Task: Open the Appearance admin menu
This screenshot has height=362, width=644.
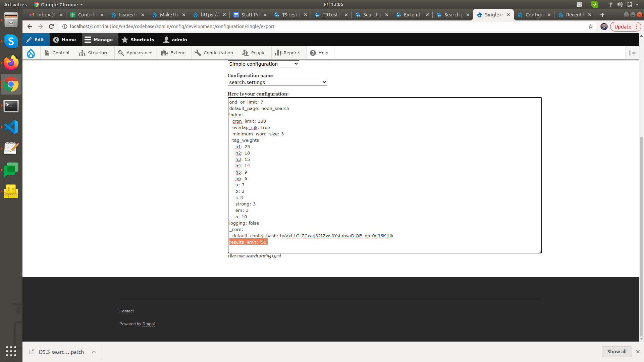Action: [135, 53]
